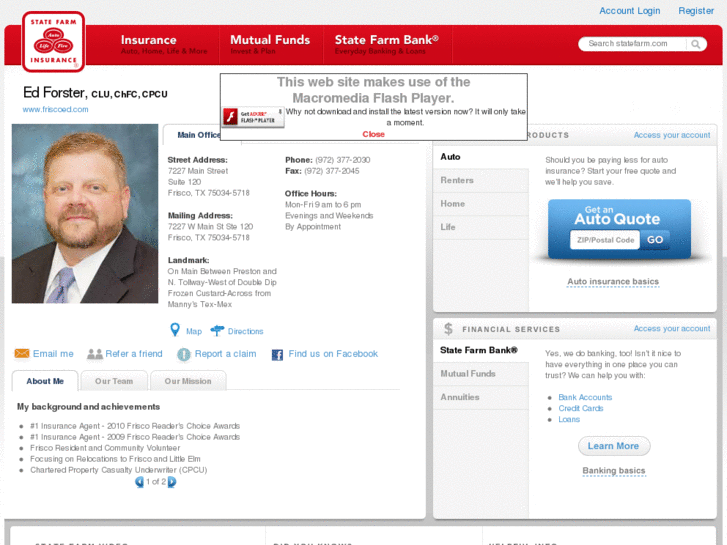Click the Register link
This screenshot has height=545, width=727.
click(696, 11)
